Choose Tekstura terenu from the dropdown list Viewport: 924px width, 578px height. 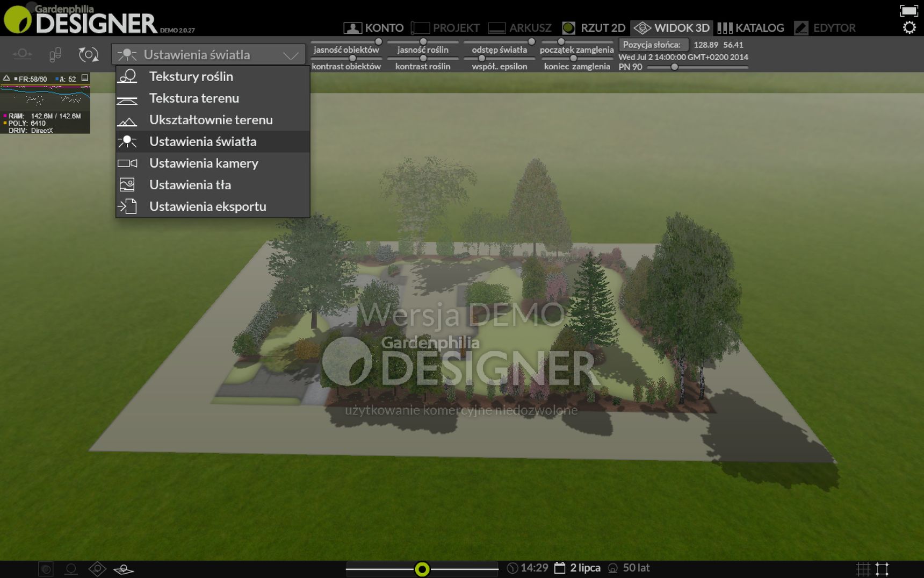[213, 98]
